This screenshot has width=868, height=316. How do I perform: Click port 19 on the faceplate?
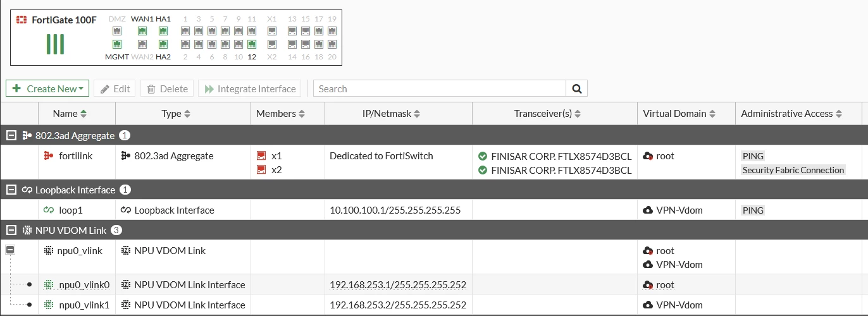332,30
